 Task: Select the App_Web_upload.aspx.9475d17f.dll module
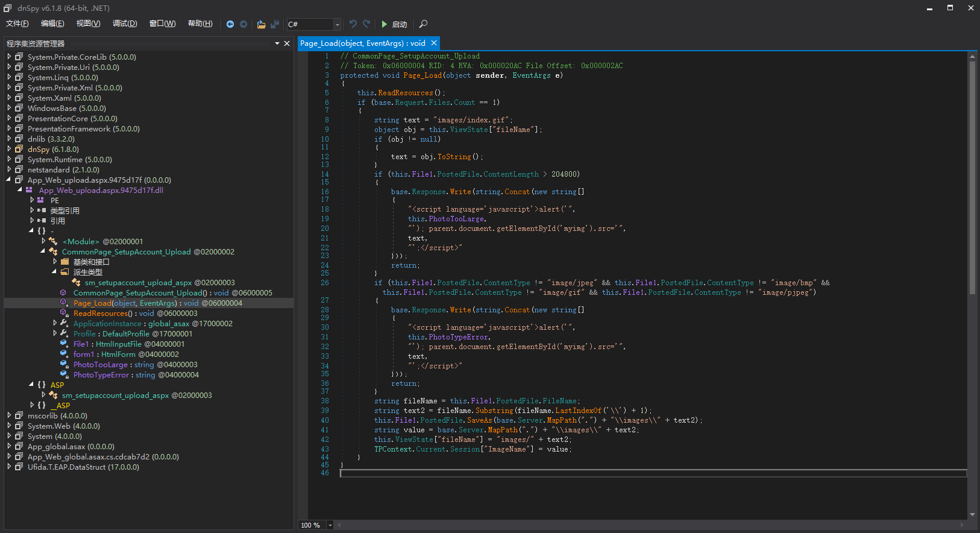[x=101, y=190]
